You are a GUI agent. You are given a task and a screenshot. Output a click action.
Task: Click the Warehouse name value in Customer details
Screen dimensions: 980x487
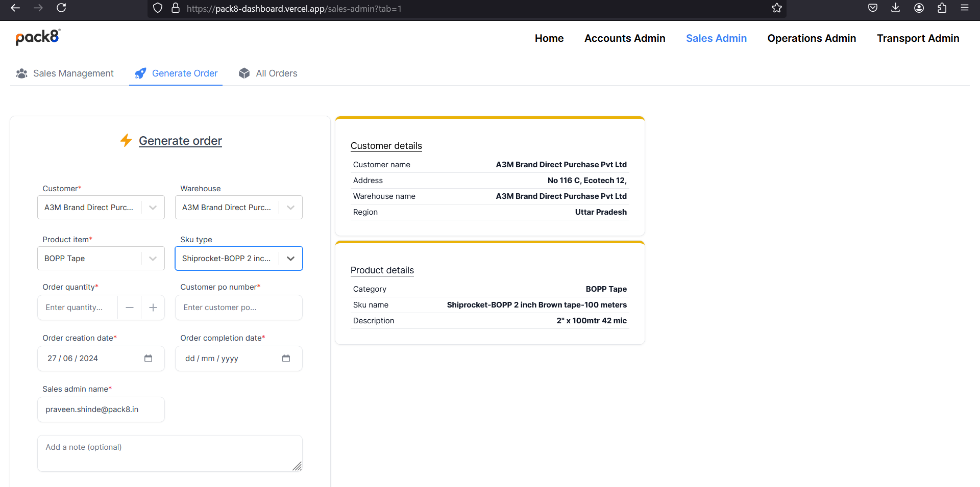click(561, 196)
